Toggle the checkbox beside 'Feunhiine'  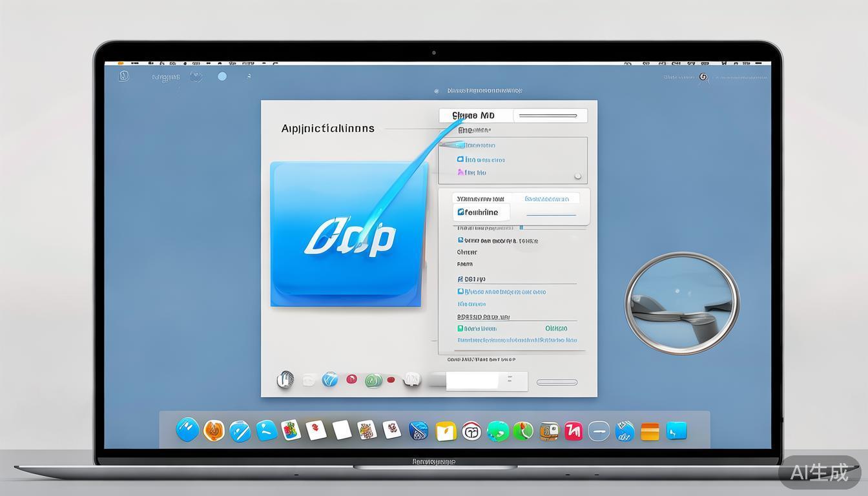460,212
